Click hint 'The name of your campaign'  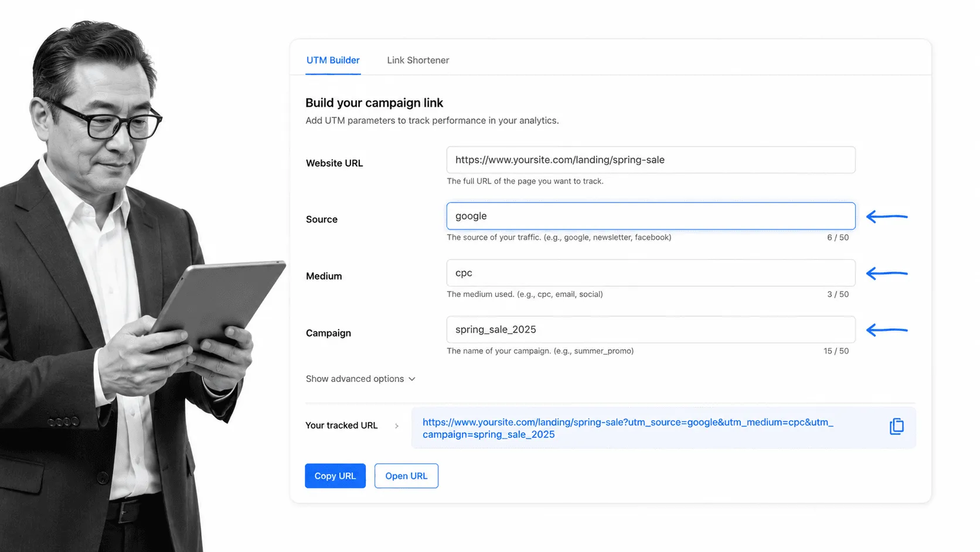(x=540, y=351)
